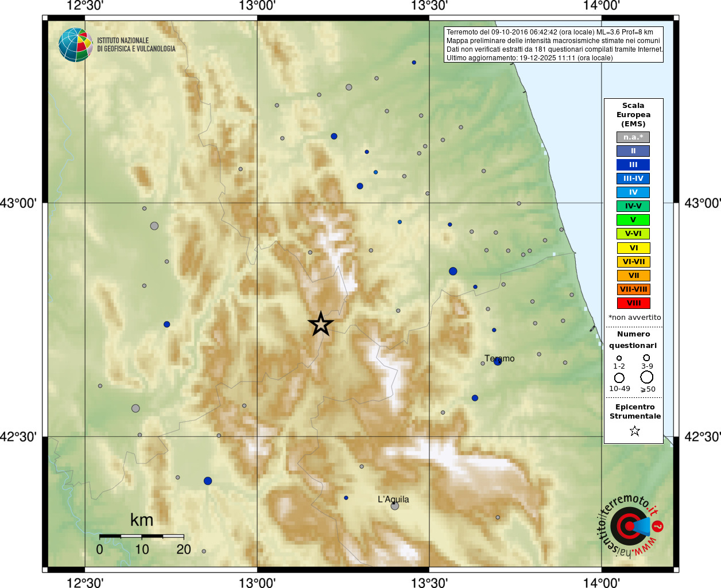
Task: Click the Teramo city label
Action: 499,358
